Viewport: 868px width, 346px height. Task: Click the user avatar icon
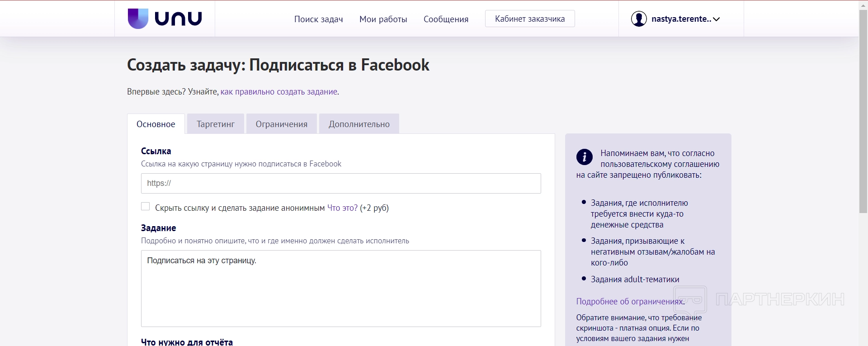point(638,19)
